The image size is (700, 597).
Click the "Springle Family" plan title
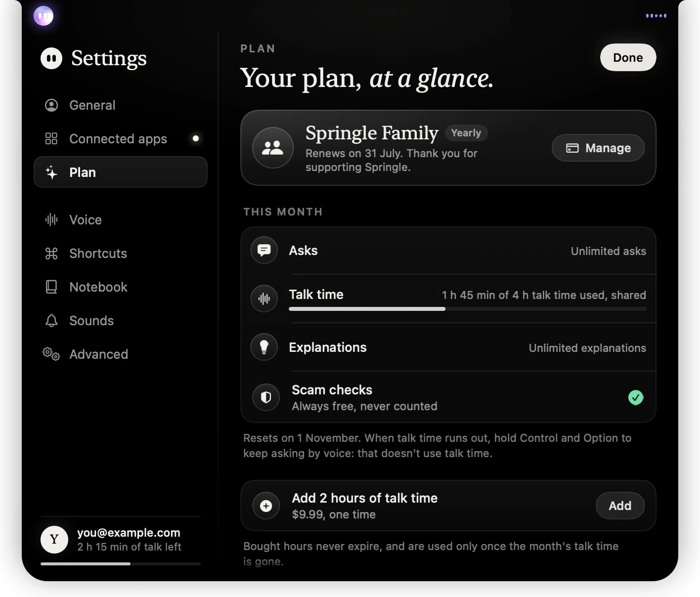[372, 133]
